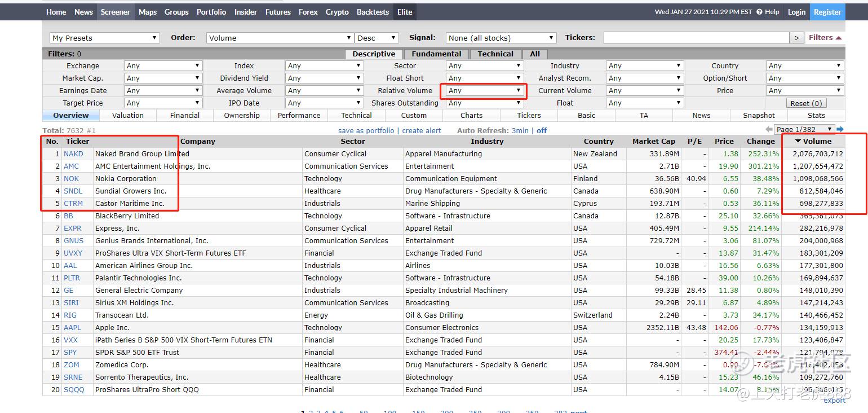The height and width of the screenshot is (413, 868).
Task: Open News in the top navigation bar
Action: pos(83,12)
